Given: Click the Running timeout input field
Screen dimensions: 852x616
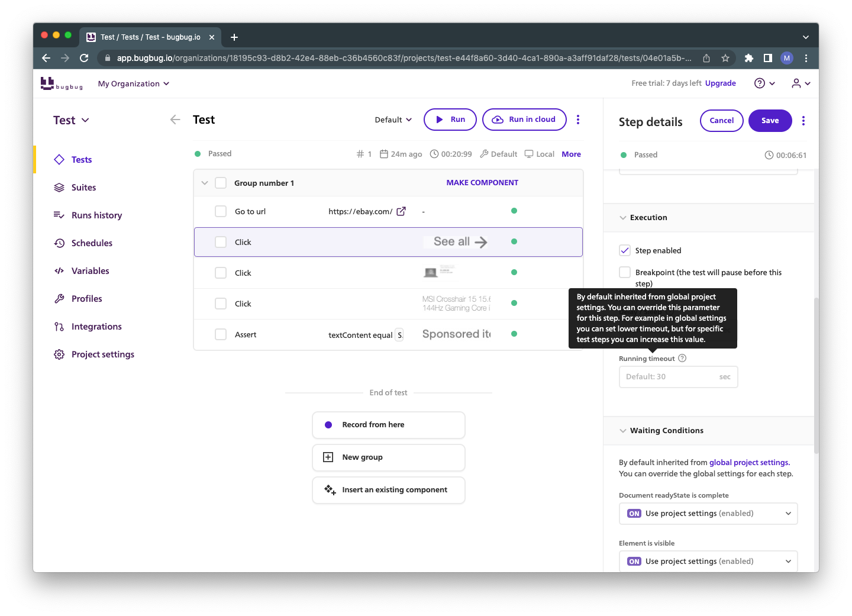Looking at the screenshot, I should coord(679,377).
